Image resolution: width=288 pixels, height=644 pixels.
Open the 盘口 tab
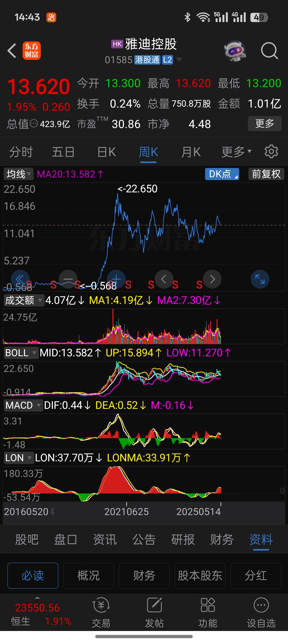(x=66, y=539)
